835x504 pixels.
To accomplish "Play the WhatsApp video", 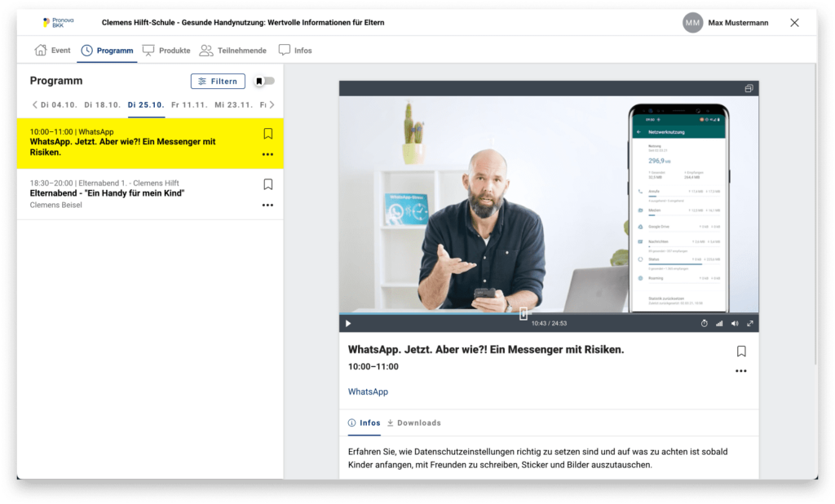I will point(348,324).
